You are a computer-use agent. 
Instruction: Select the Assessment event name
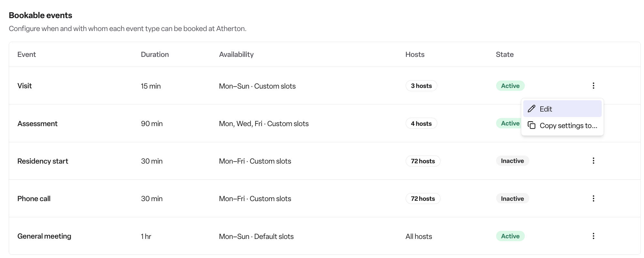click(x=37, y=124)
